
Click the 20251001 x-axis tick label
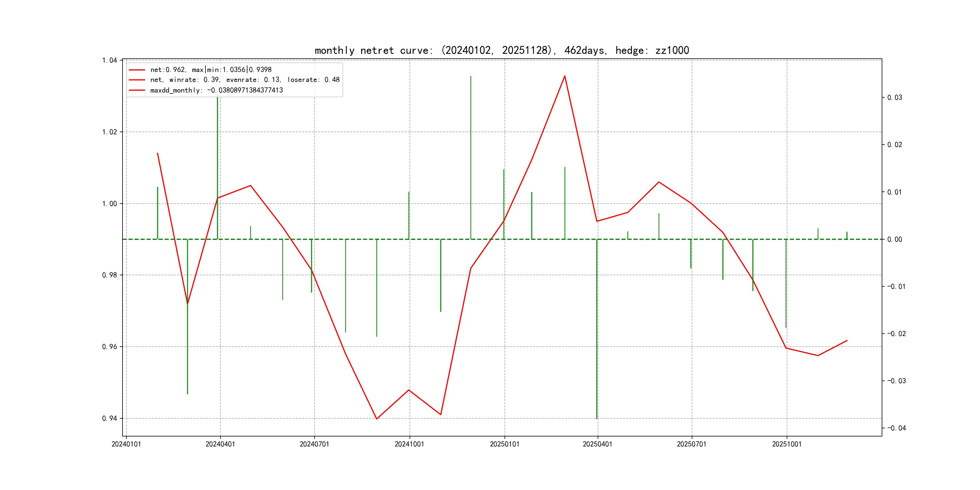click(x=786, y=444)
